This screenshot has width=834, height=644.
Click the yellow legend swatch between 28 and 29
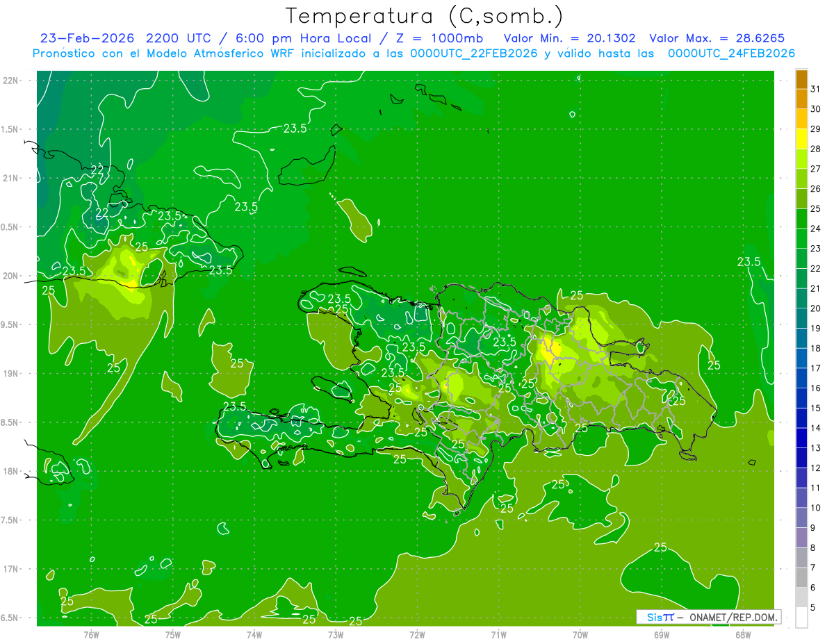point(801,139)
